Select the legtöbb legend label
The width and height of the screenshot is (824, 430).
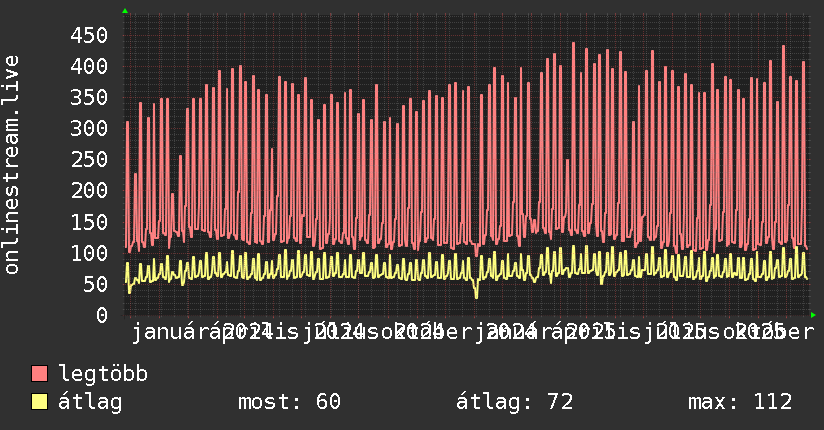point(103,373)
